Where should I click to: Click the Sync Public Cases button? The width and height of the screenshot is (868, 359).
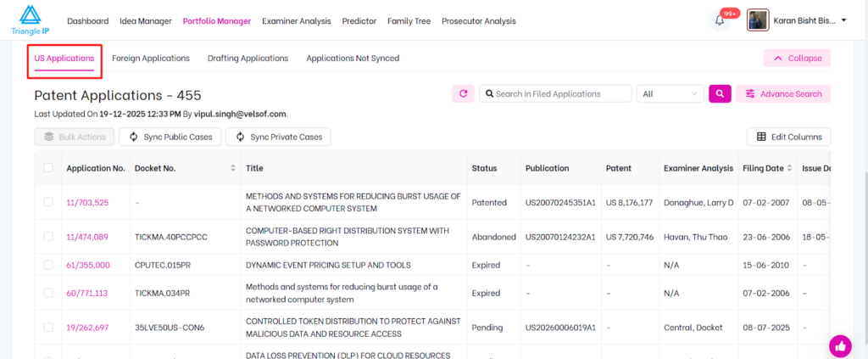coord(170,137)
